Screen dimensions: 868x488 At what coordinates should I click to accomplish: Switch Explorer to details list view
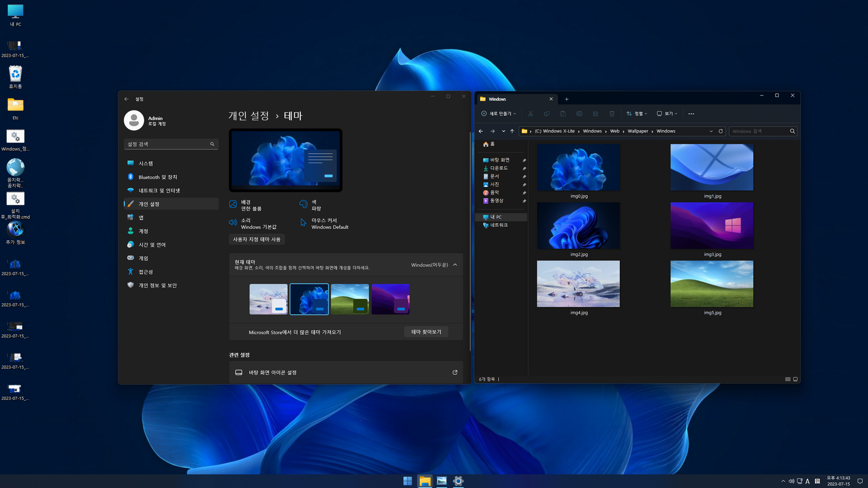(788, 379)
